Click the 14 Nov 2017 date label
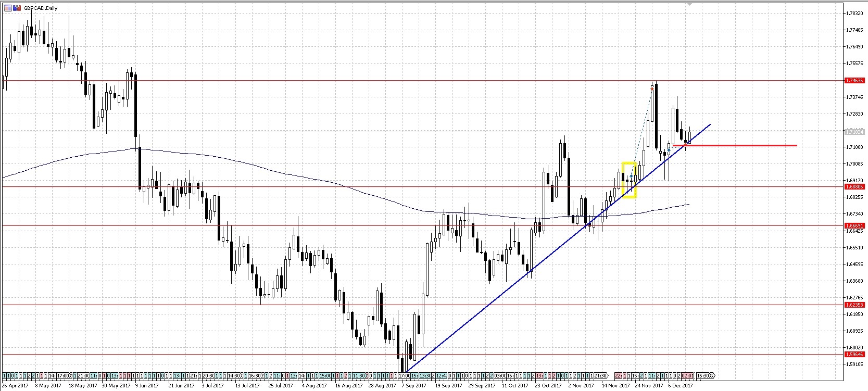The width and height of the screenshot is (868, 391). click(x=615, y=386)
